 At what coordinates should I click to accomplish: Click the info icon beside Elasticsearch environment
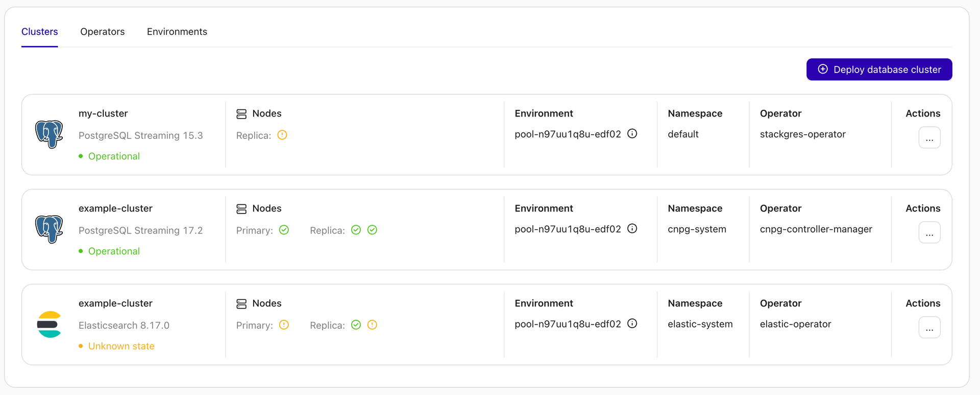[632, 323]
